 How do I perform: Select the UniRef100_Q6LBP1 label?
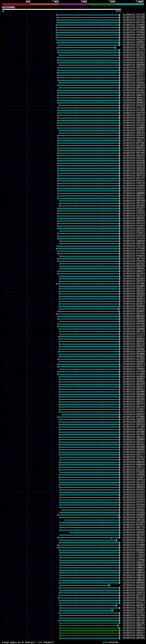tap(133, 605)
